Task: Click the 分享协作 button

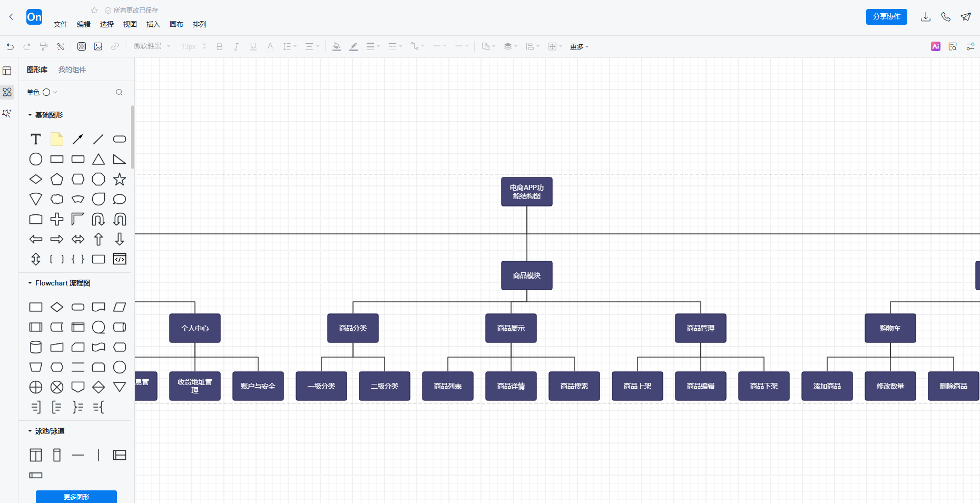Action: point(886,17)
